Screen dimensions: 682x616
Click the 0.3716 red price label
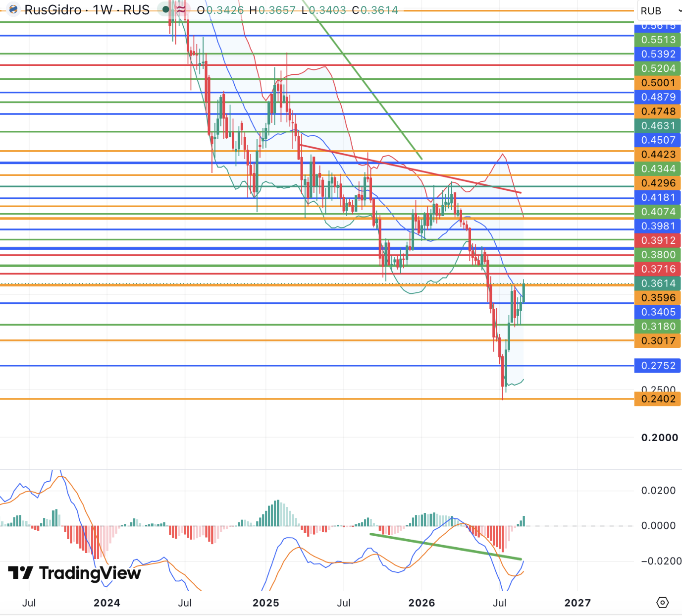pyautogui.click(x=658, y=270)
